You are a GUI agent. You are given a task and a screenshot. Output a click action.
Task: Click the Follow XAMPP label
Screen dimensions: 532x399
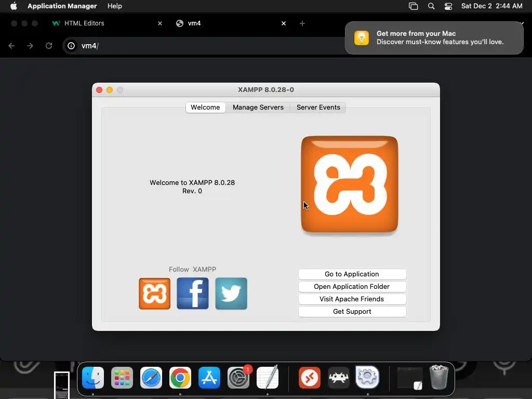click(192, 270)
